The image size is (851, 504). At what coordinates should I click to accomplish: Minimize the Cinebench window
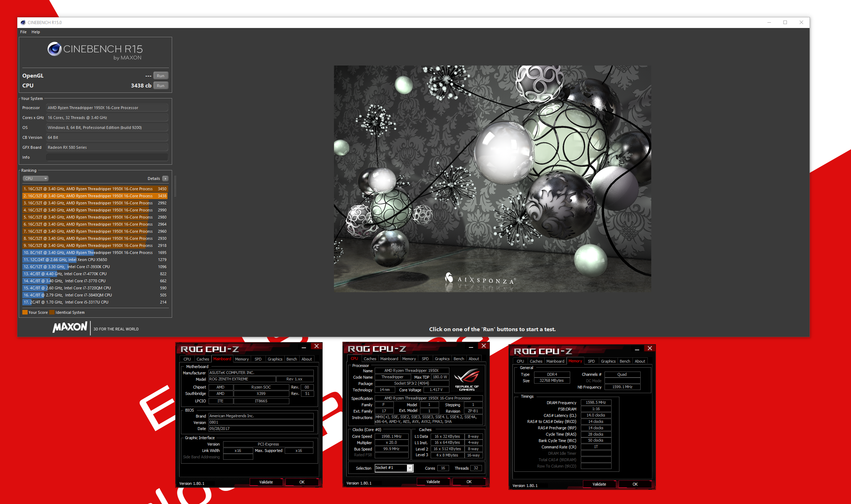pos(769,22)
